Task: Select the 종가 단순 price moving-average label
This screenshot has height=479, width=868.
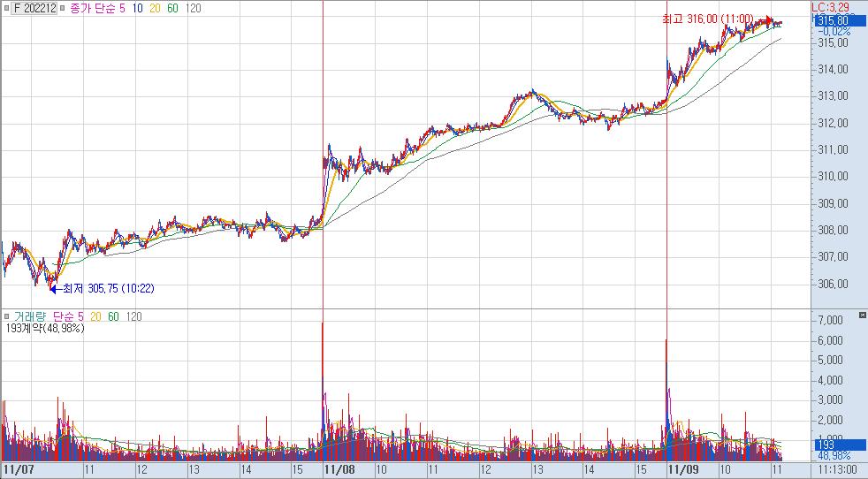Action: [93, 8]
